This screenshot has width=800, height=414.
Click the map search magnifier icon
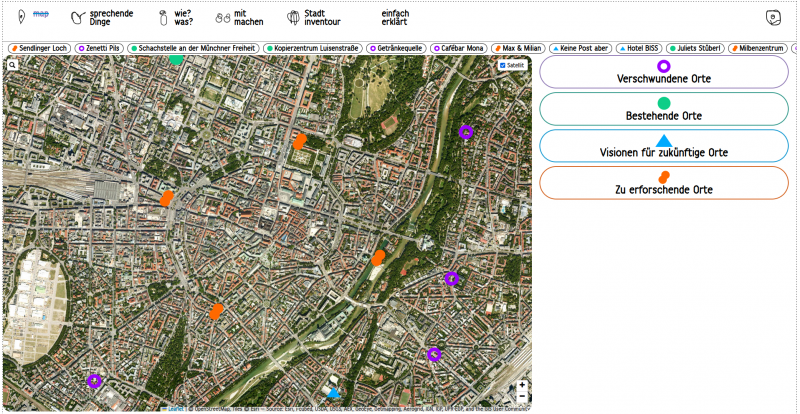tap(12, 64)
